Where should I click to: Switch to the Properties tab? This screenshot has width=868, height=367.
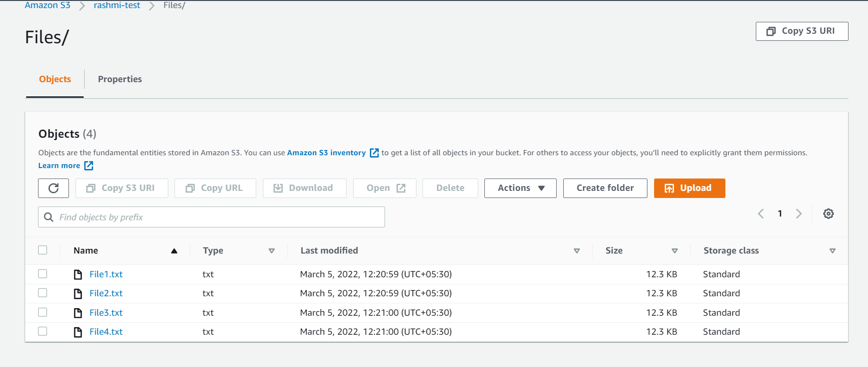coord(120,79)
